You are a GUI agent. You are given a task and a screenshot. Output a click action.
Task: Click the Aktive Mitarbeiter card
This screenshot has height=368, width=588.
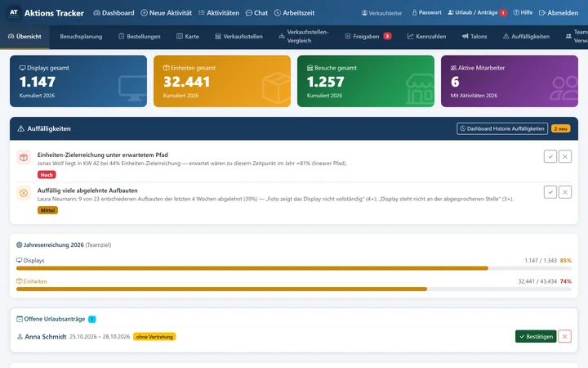(510, 81)
